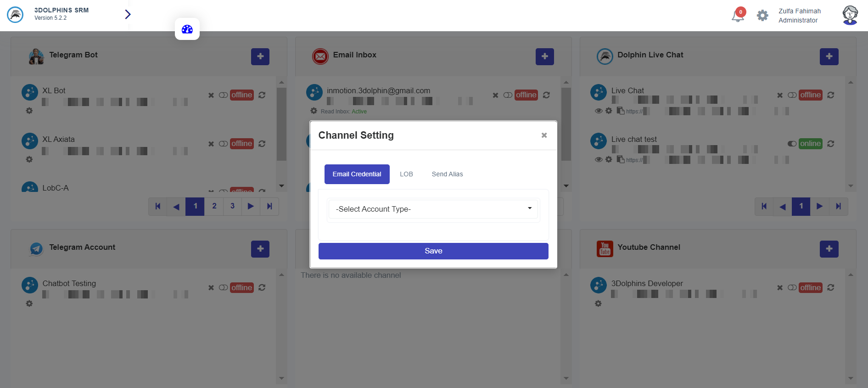Open settings gear in top header
Screen dimensions: 868x388
click(x=762, y=16)
